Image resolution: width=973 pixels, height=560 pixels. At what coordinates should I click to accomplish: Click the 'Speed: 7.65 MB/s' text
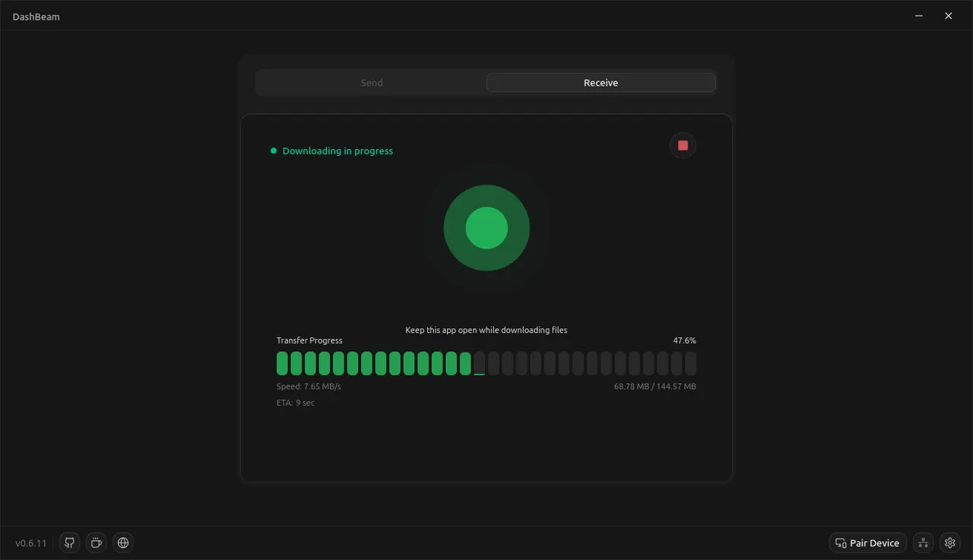309,387
